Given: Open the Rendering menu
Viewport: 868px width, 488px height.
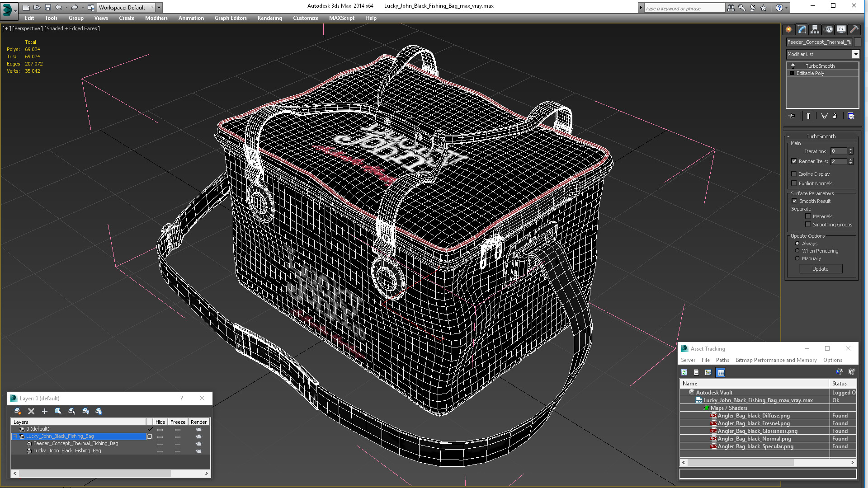Looking at the screenshot, I should (270, 18).
